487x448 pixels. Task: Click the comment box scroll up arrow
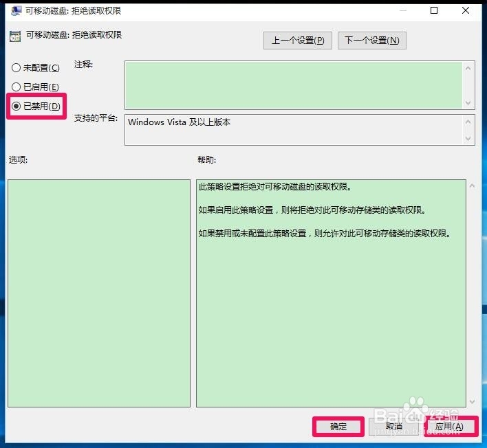coord(468,67)
